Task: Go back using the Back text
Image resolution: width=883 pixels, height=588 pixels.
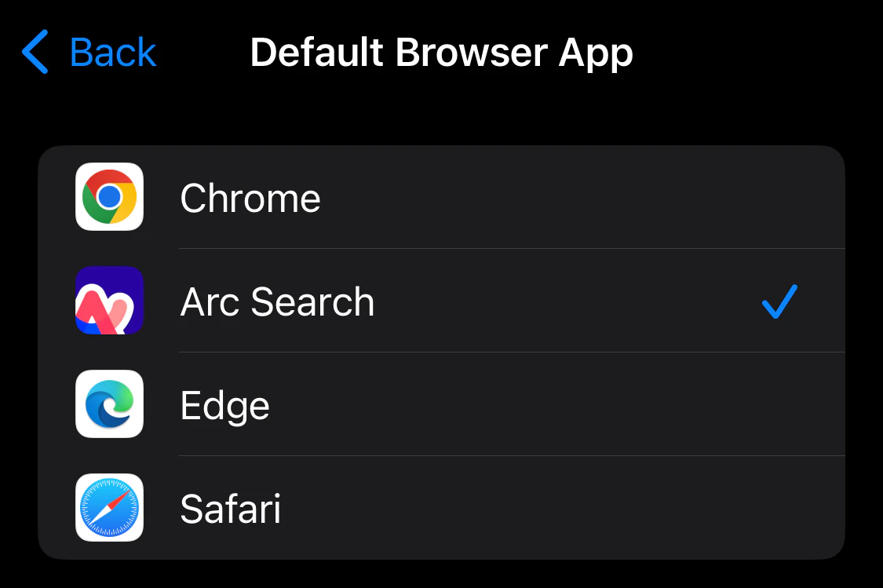Action: [x=112, y=53]
